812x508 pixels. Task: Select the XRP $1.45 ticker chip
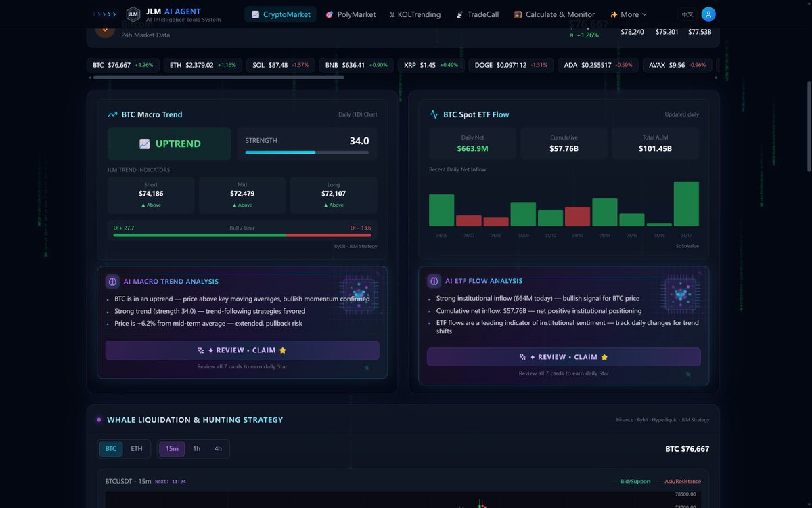(430, 65)
